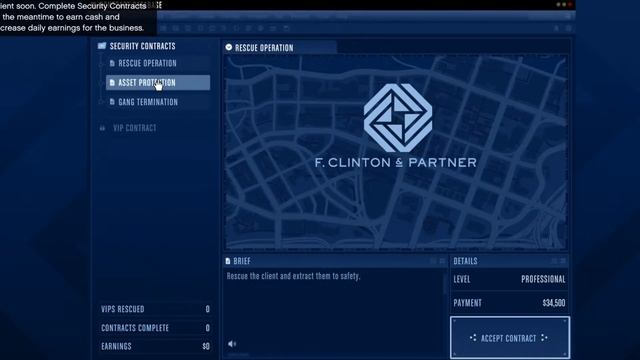Screen dimensions: 640x360
Task: Click the VIPs Rescued stat row
Action: click(x=155, y=309)
